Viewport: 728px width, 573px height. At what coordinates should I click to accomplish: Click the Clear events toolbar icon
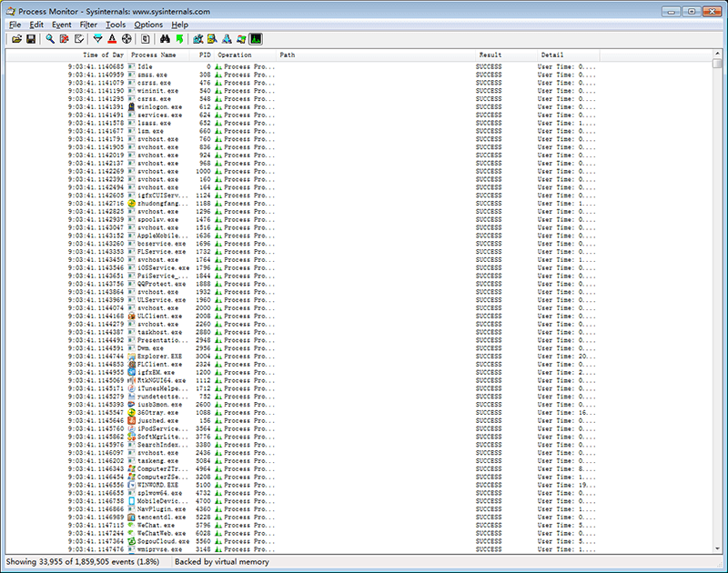pos(79,40)
